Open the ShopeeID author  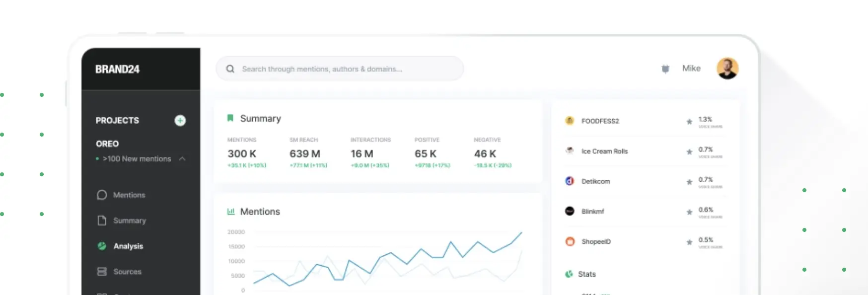596,242
